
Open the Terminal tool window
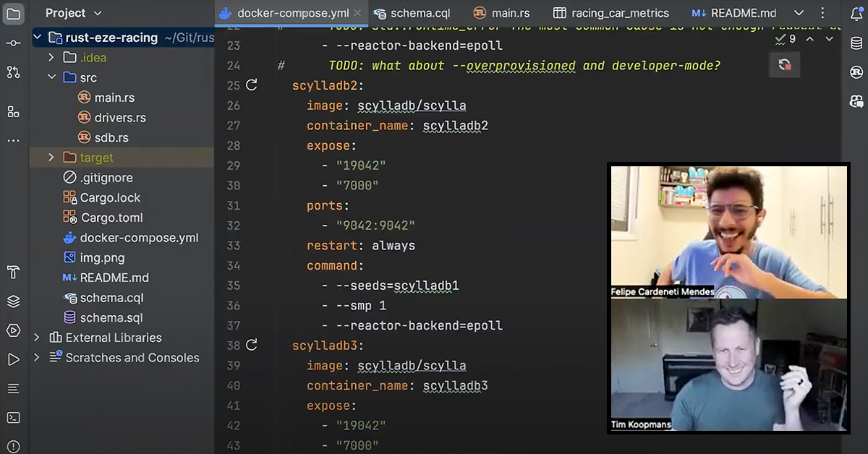[13, 417]
